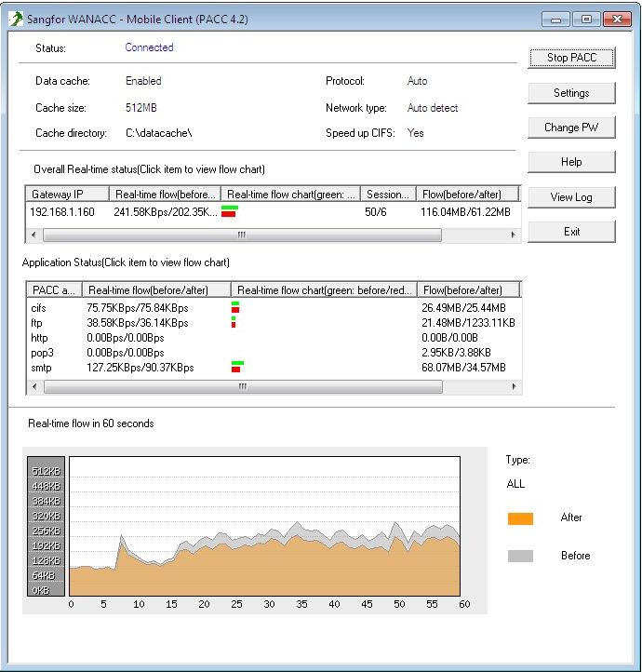Click the 116.04MB/61.22MB gateway flow value

pyautogui.click(x=465, y=211)
